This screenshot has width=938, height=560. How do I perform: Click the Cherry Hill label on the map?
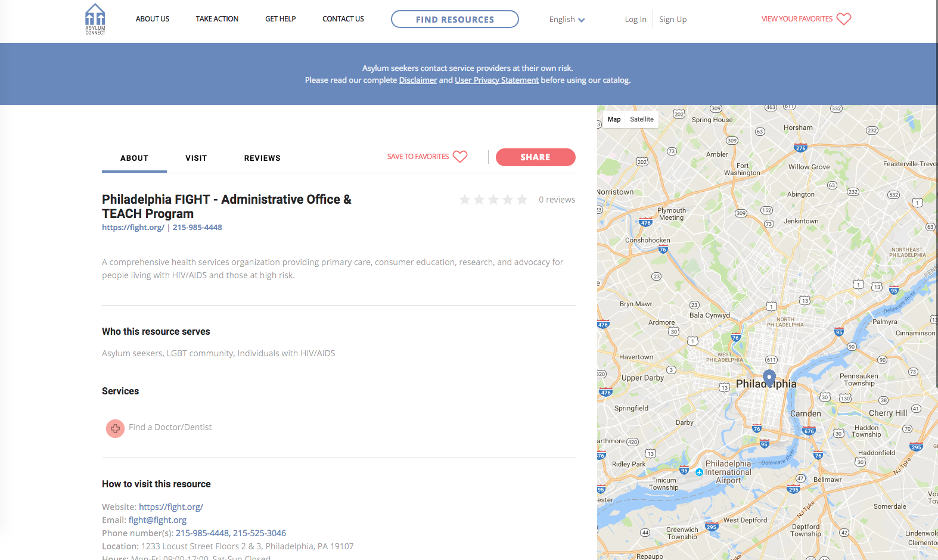click(888, 413)
